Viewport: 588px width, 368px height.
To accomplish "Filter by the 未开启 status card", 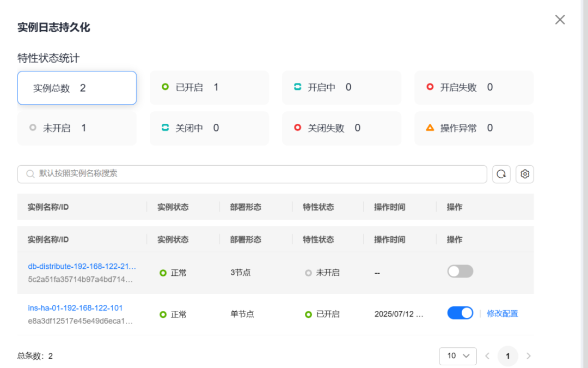I will click(77, 129).
